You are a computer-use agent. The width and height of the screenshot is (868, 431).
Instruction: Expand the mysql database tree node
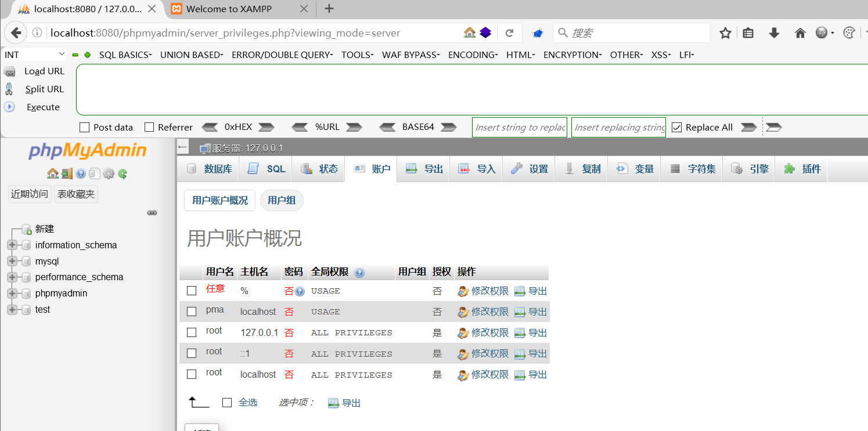12,261
